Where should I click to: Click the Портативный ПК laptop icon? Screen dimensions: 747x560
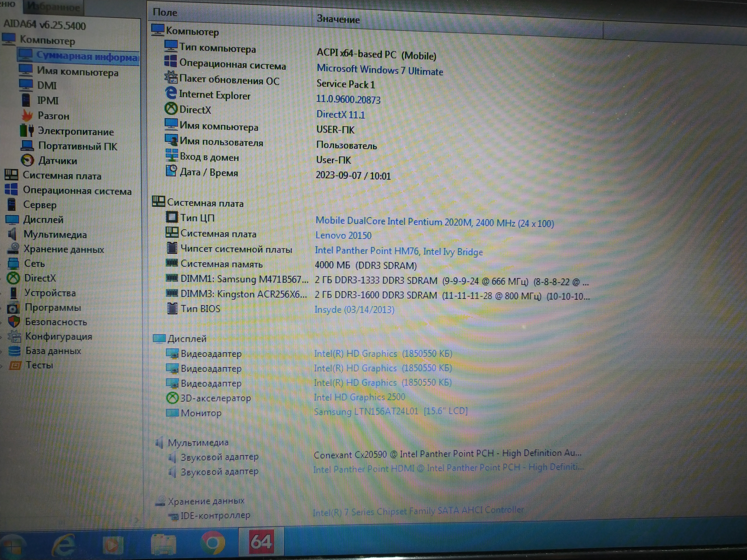[27, 145]
